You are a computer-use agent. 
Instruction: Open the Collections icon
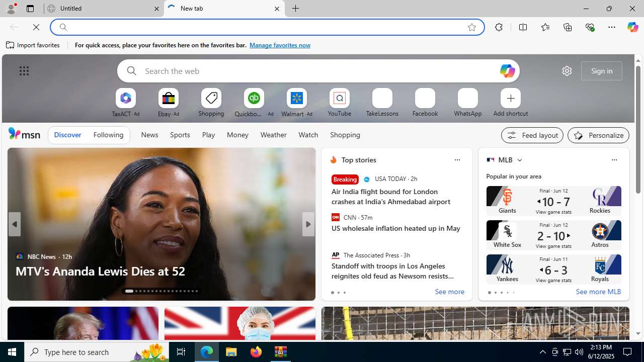coord(568,27)
